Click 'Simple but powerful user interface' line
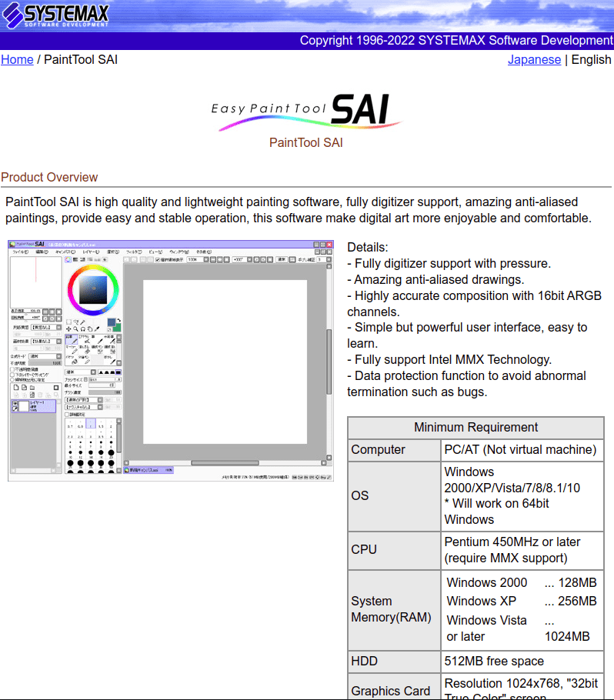Screen dimensions: 614x700 click(x=467, y=335)
